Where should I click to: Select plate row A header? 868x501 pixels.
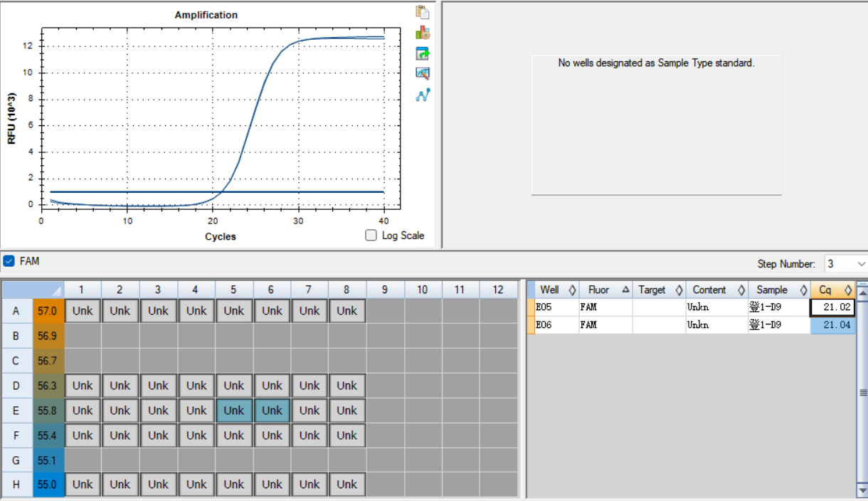click(x=17, y=311)
